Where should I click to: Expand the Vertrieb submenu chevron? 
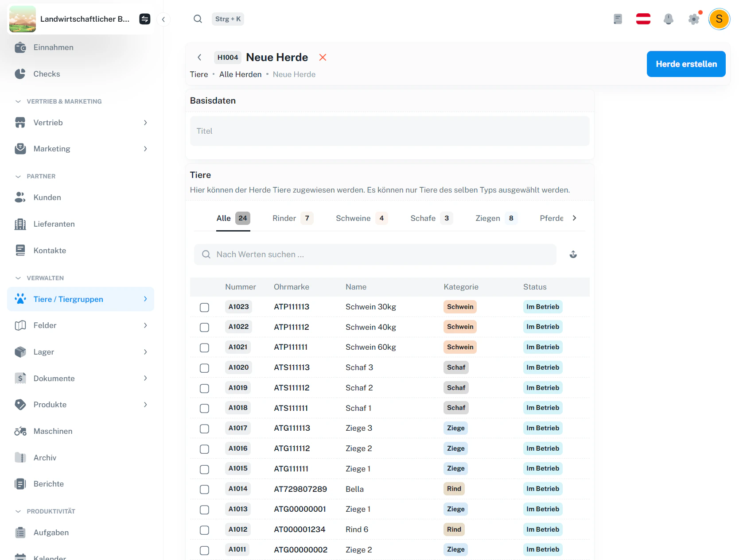click(145, 123)
